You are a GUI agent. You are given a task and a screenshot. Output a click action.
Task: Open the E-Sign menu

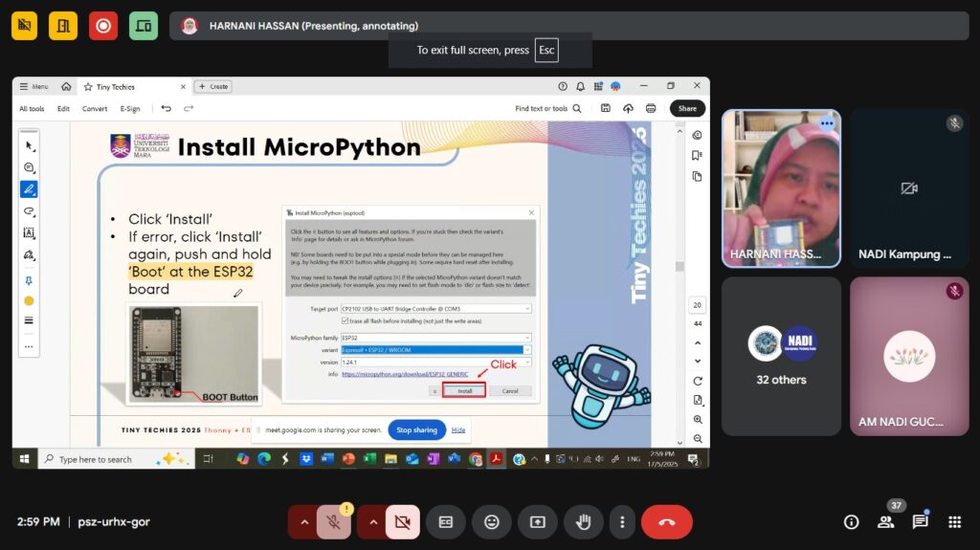coord(130,109)
